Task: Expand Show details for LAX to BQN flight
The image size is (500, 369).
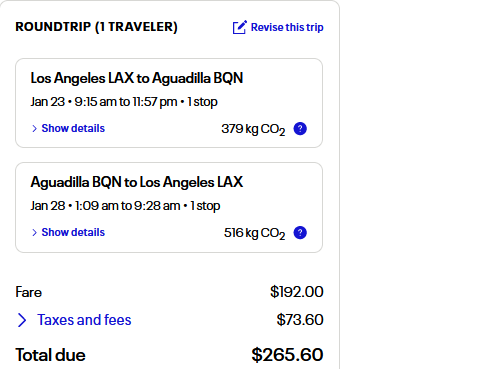Action: (73, 128)
